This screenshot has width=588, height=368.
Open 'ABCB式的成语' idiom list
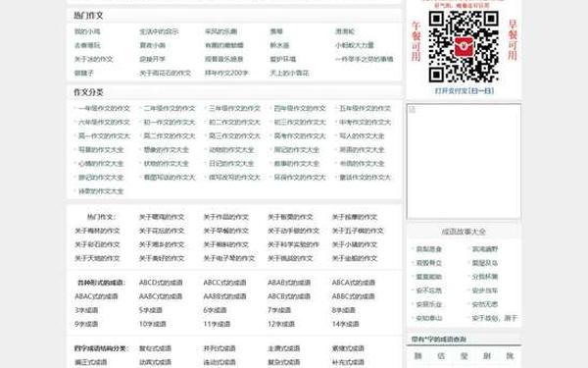point(289,296)
